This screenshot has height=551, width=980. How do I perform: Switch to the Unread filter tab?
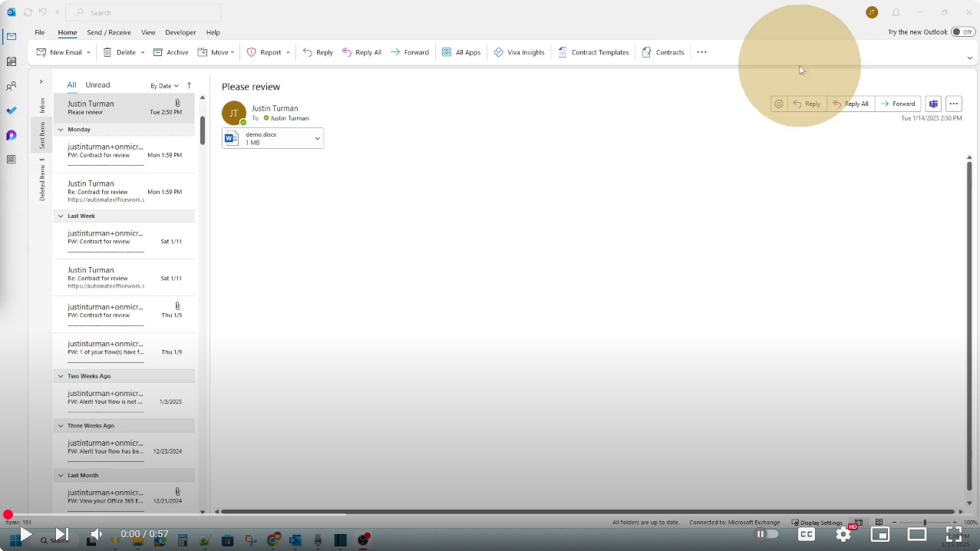[97, 85]
